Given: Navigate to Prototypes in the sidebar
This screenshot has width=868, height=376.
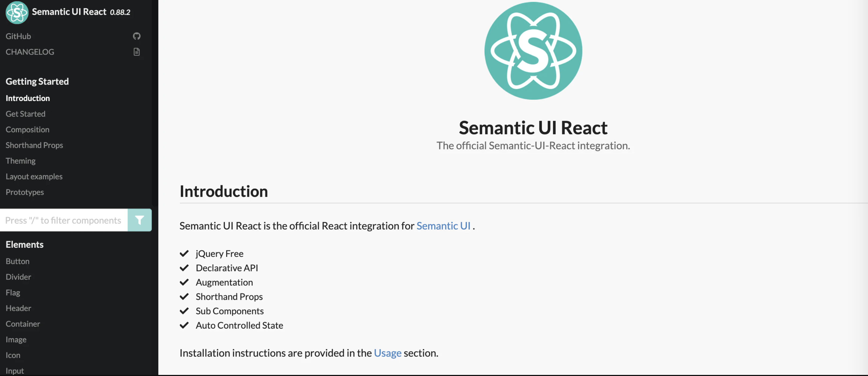Looking at the screenshot, I should [x=25, y=192].
